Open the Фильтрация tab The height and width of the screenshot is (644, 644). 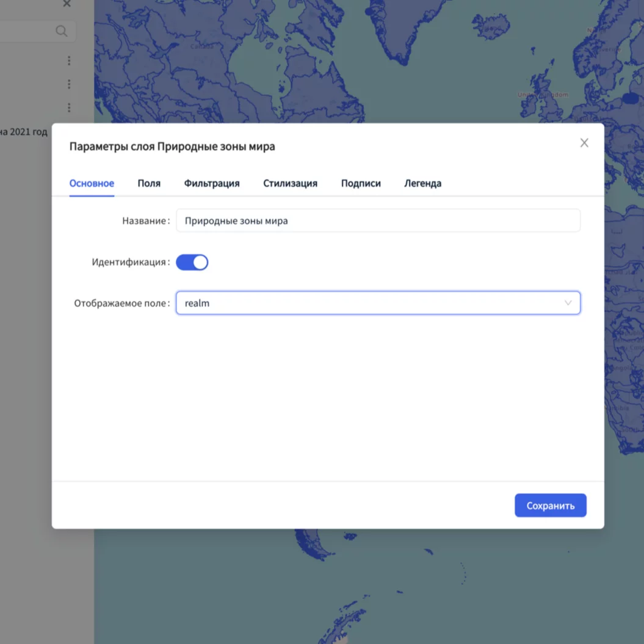tap(212, 183)
